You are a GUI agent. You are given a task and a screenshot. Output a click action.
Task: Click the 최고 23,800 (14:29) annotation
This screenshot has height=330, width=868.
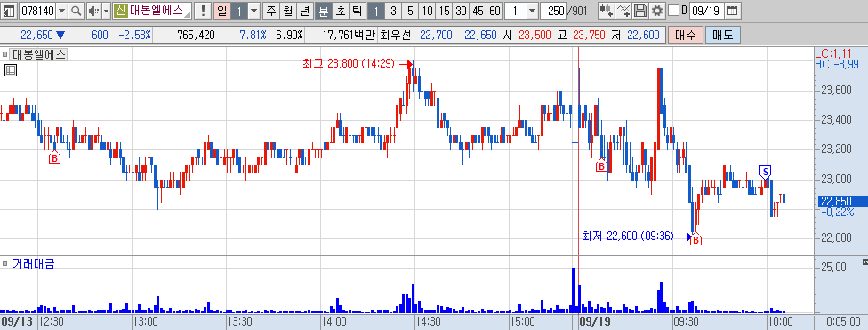click(x=349, y=64)
